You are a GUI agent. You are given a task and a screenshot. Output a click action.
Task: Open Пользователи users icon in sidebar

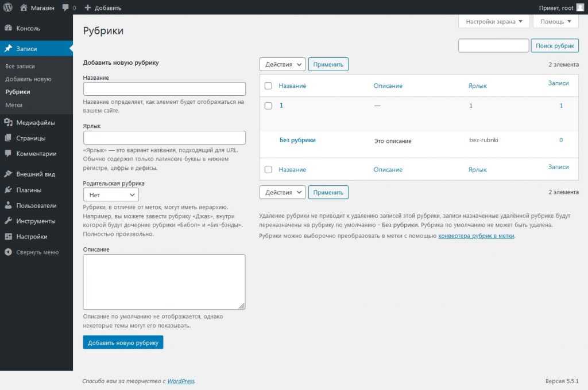pyautogui.click(x=8, y=205)
